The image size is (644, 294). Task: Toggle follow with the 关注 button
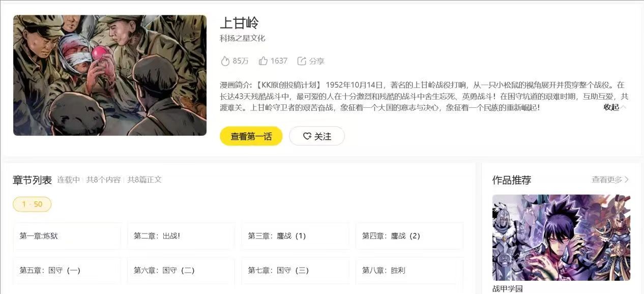tap(317, 136)
